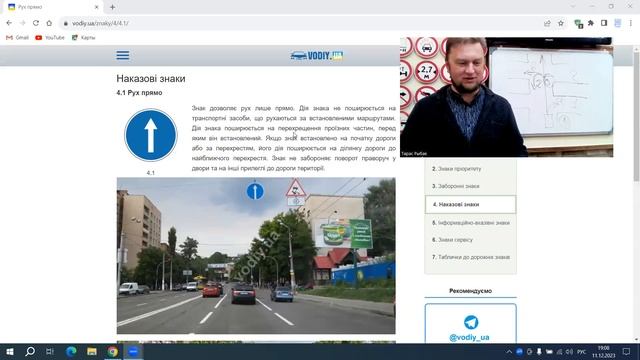Open File Explorer from the taskbar

click(x=92, y=351)
